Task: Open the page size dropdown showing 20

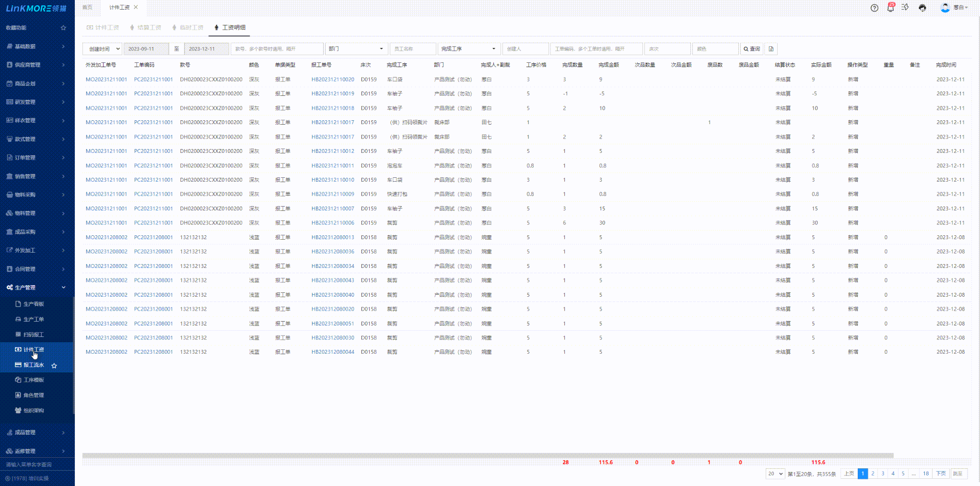Action: click(775, 474)
